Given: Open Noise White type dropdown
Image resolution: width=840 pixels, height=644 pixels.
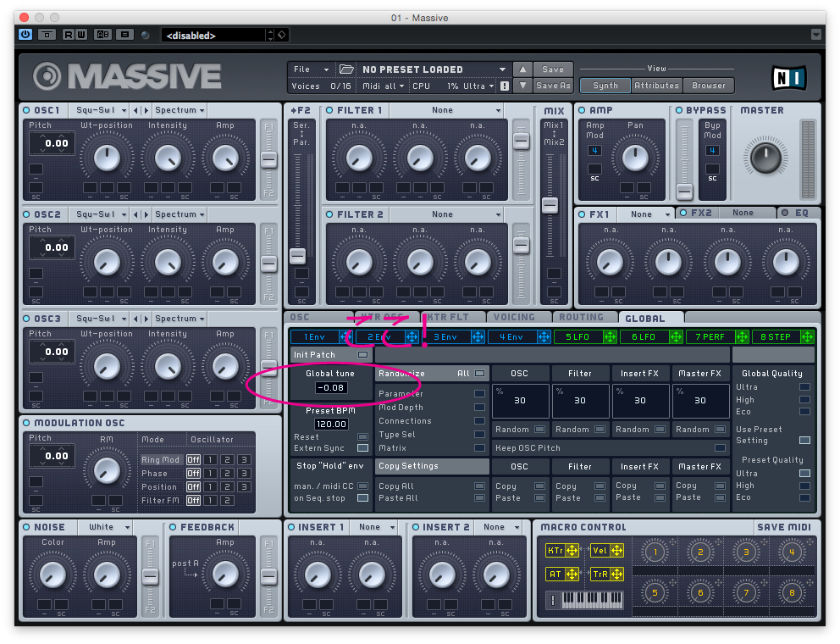Looking at the screenshot, I should coord(105,527).
